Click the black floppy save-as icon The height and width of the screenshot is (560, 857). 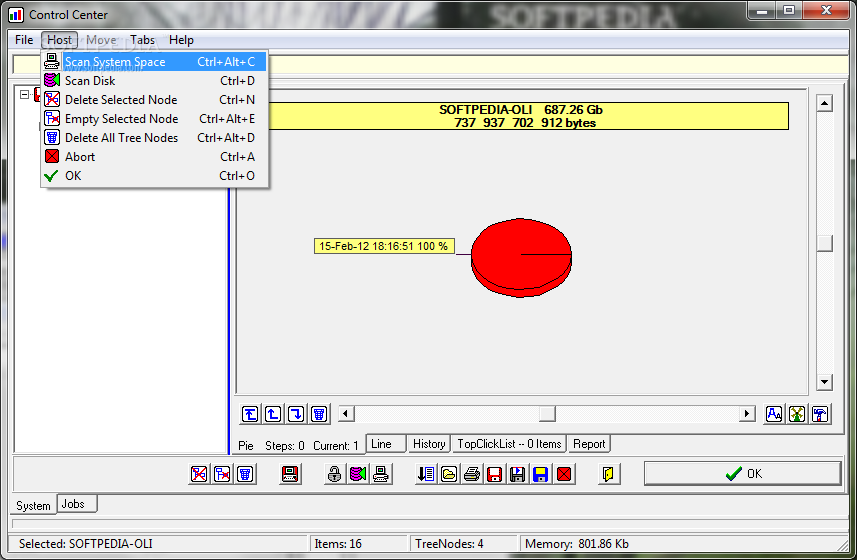tap(518, 474)
